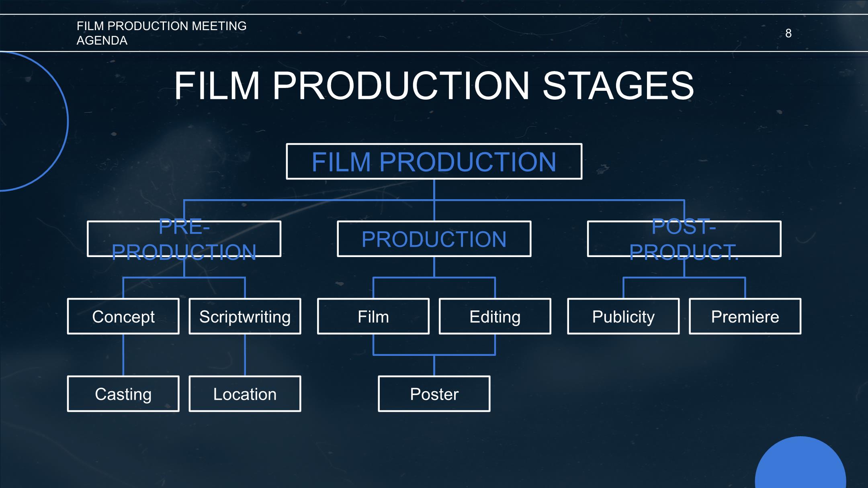Viewport: 868px width, 488px height.
Task: Select the solid blue circle shape
Action: pyautogui.click(x=800, y=462)
